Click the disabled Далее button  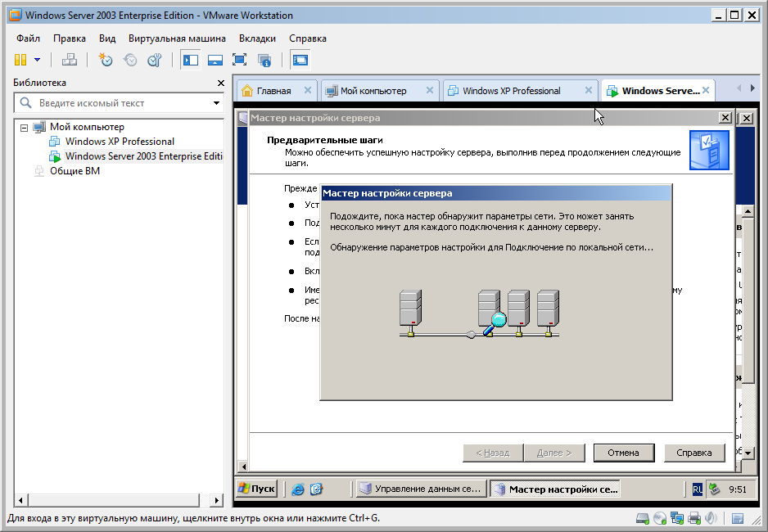coord(554,453)
